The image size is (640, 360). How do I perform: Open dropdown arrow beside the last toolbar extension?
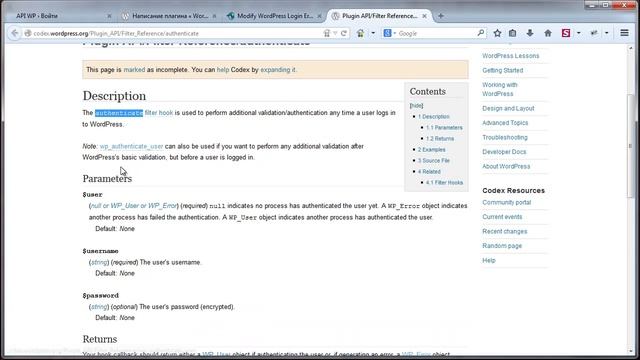pyautogui.click(x=607, y=33)
